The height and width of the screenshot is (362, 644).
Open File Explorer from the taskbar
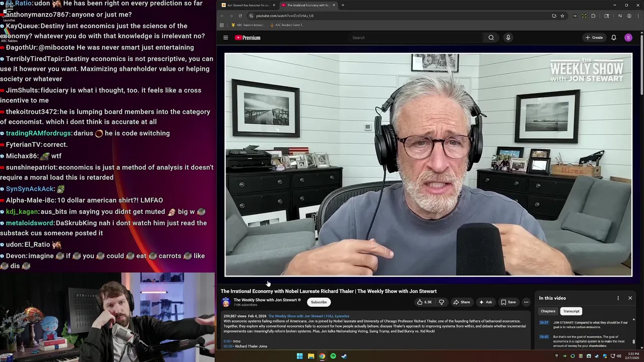pyautogui.click(x=311, y=356)
